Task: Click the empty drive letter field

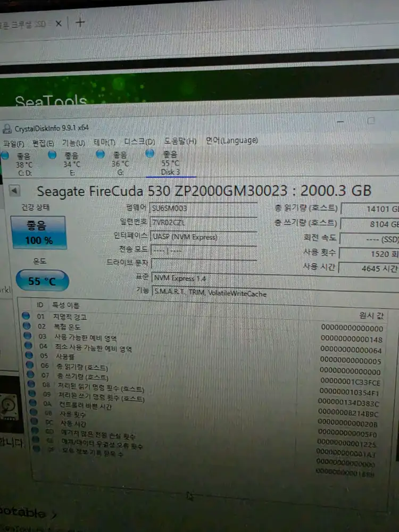Action: pos(204,264)
